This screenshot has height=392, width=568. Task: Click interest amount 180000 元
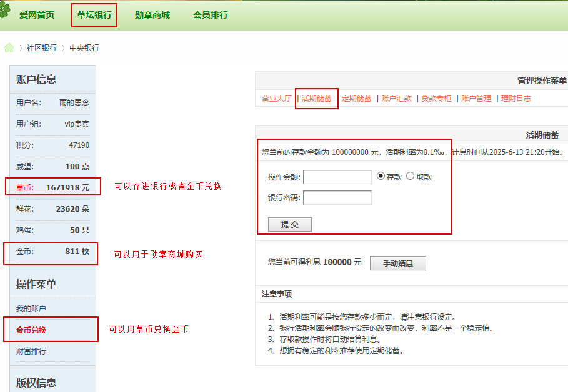point(342,262)
